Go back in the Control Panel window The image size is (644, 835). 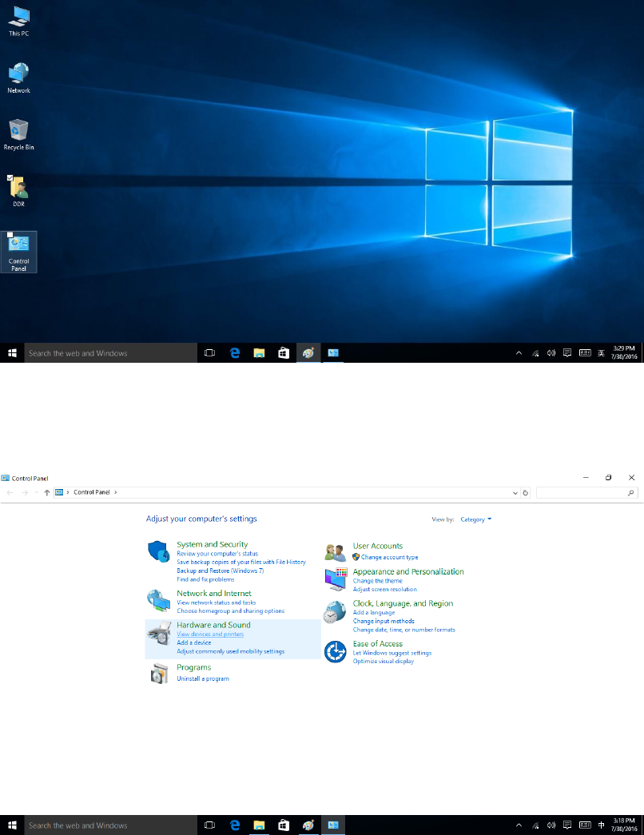[10, 492]
